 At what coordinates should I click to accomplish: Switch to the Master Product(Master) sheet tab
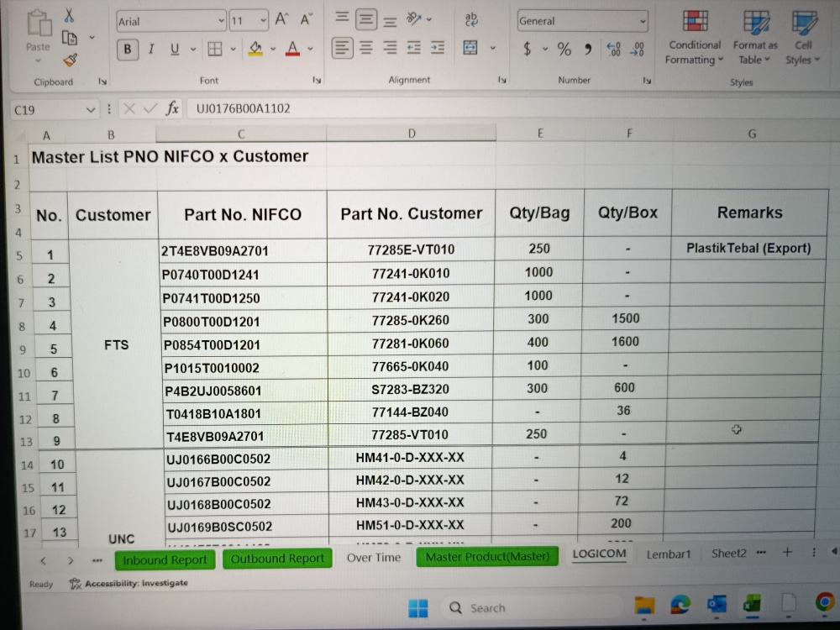tap(487, 557)
